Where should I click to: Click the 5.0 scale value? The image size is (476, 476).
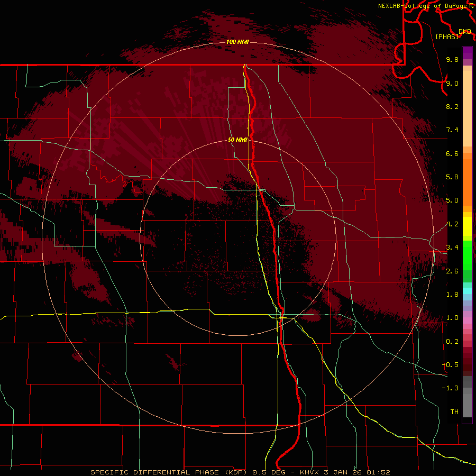[452, 200]
